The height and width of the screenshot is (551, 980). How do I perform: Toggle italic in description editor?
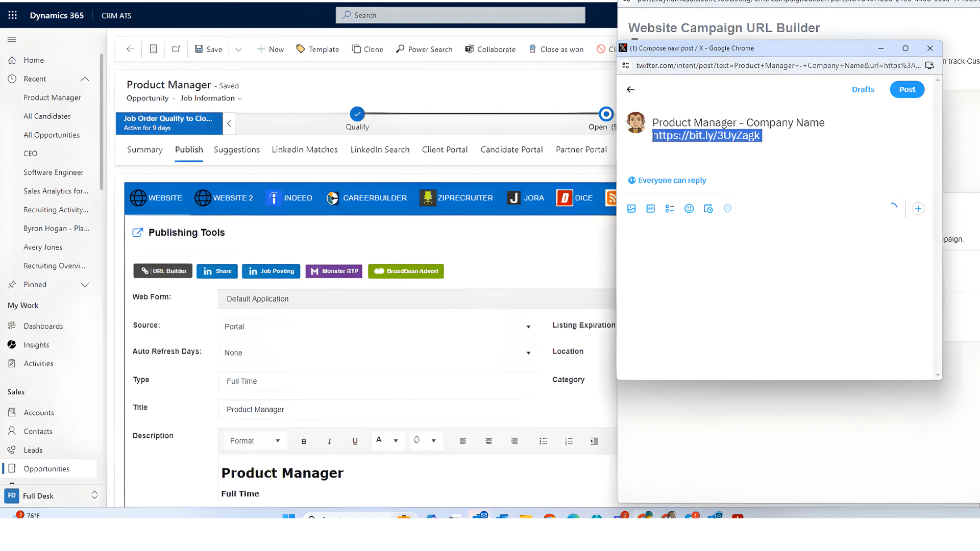coord(330,442)
